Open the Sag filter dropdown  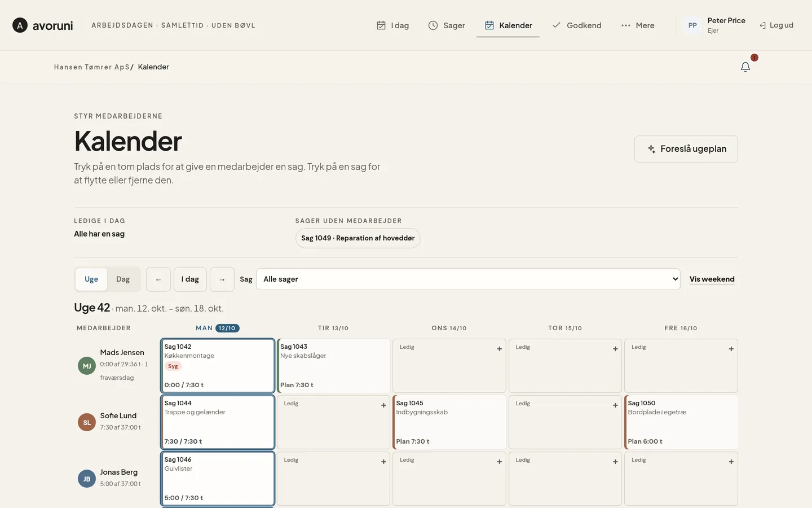tap(468, 279)
